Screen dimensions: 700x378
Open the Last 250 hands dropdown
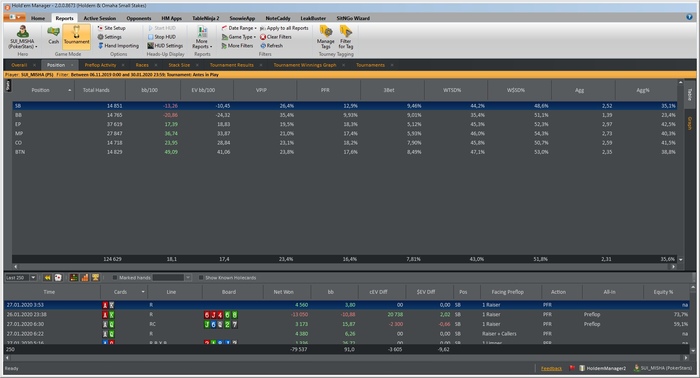click(x=33, y=278)
